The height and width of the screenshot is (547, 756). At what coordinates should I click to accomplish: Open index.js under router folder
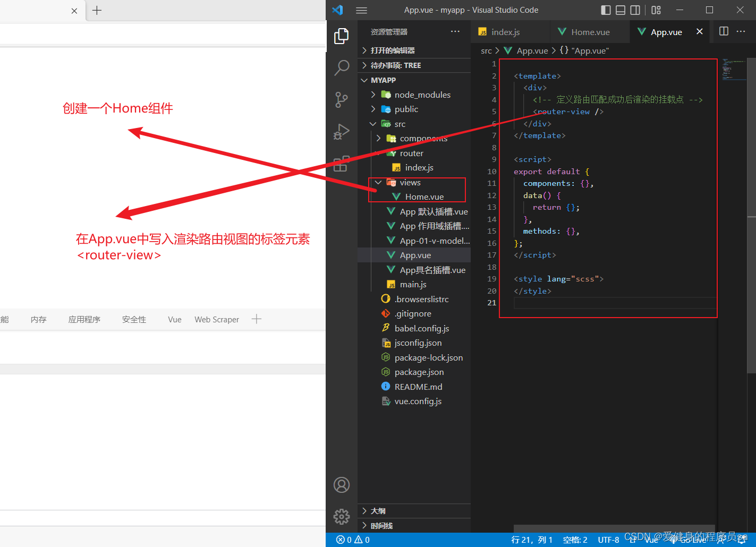click(414, 167)
